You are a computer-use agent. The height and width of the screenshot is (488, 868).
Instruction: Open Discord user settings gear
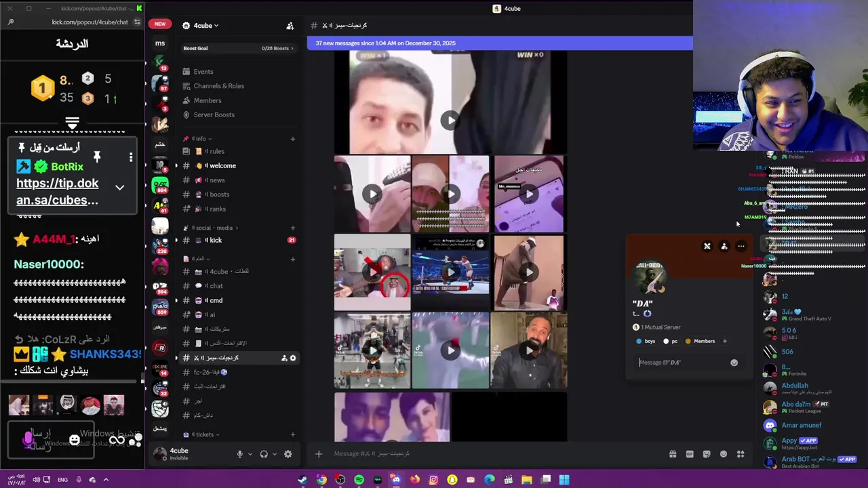pyautogui.click(x=288, y=454)
